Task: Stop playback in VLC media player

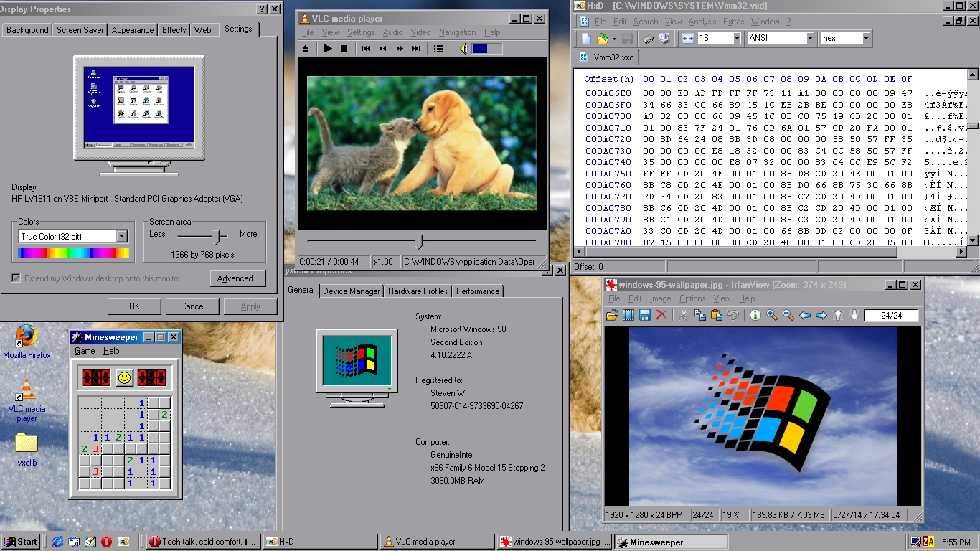Action: point(344,49)
